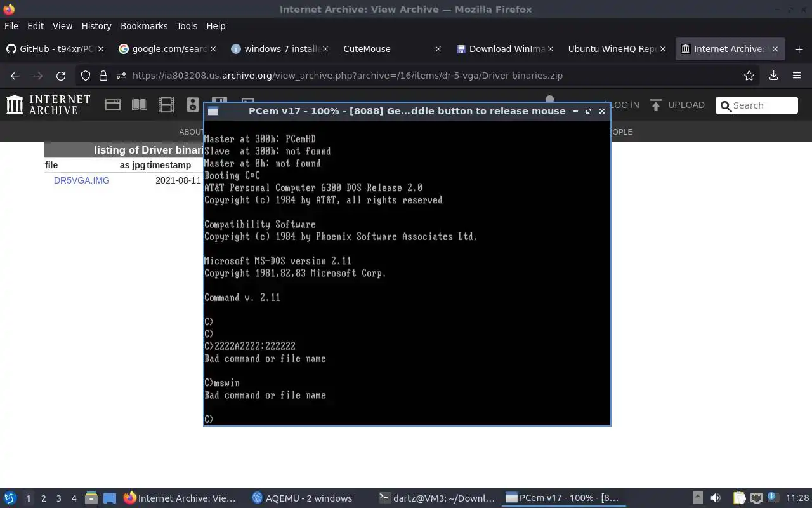The height and width of the screenshot is (508, 812).
Task: Open the Lubuntu start menu
Action: pos(10,498)
